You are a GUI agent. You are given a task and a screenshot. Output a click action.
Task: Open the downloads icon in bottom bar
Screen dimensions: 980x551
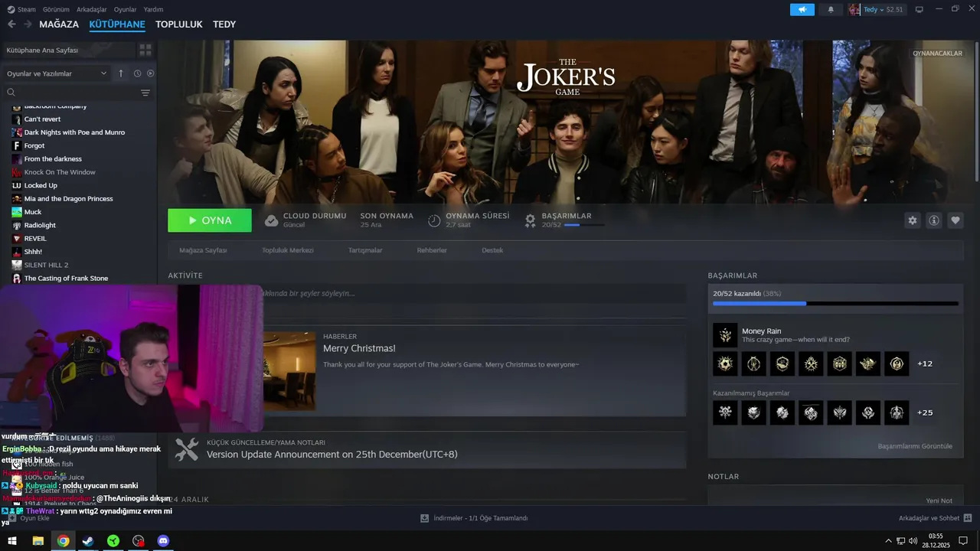pyautogui.click(x=424, y=518)
